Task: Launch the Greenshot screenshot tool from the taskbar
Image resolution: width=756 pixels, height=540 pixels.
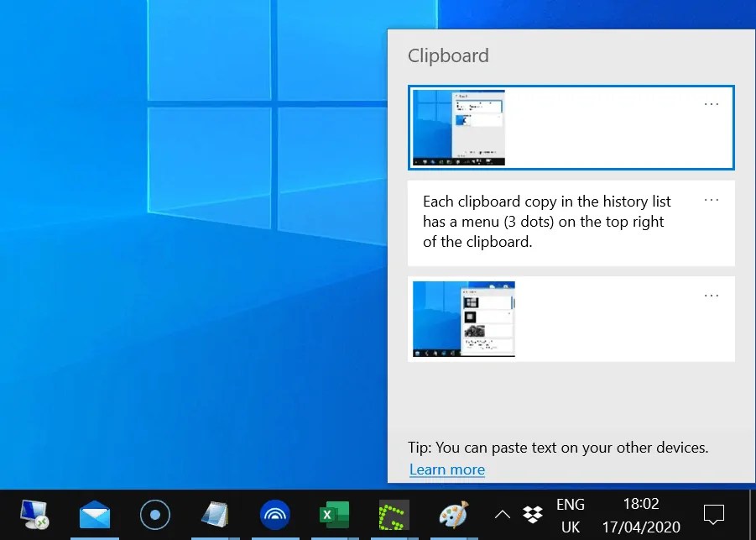Action: 394,515
